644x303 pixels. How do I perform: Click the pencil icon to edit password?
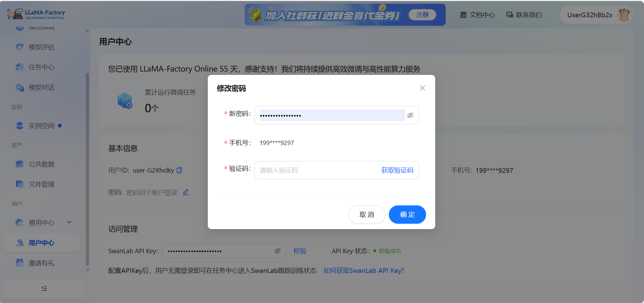(x=186, y=192)
